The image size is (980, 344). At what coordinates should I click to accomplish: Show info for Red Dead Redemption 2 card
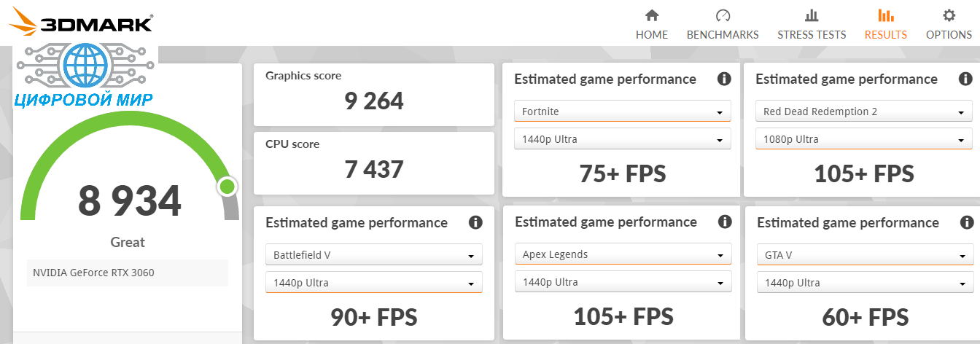point(965,79)
